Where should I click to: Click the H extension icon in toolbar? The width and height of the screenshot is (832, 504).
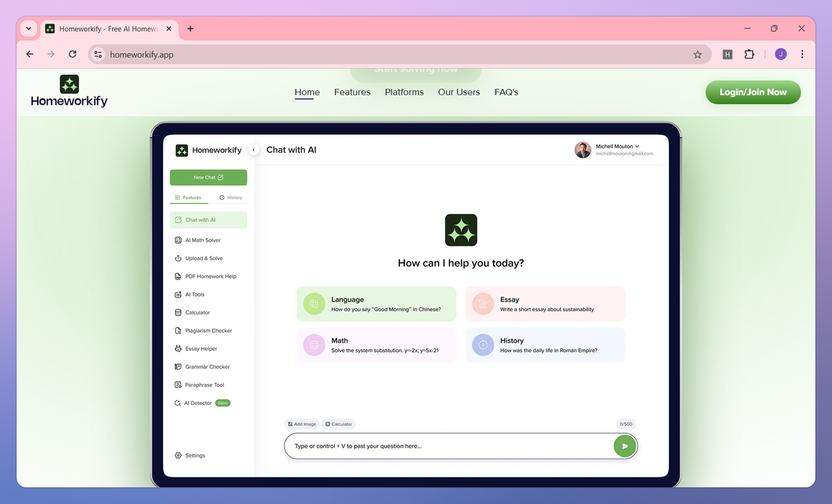(x=727, y=54)
